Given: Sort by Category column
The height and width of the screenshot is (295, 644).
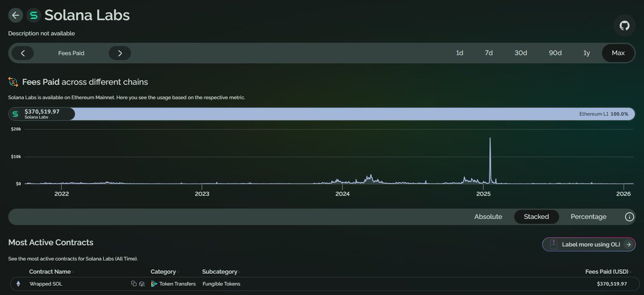Looking at the screenshot, I should [164, 272].
